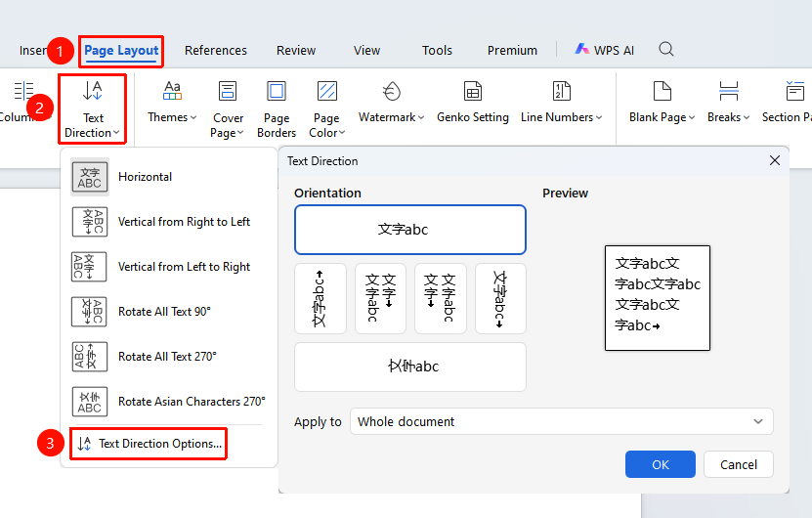Open WPS AI from the ribbon
The height and width of the screenshot is (518, 812).
tap(604, 50)
